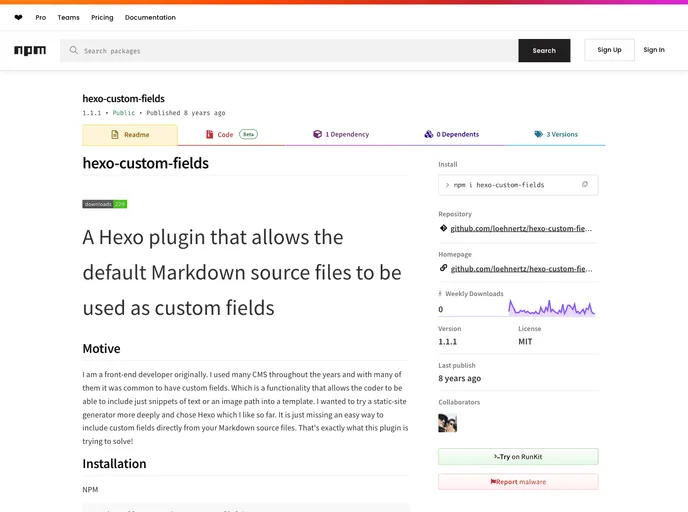Viewport: 688px width, 512px height.
Task: Click the MIT license value
Action: click(525, 341)
